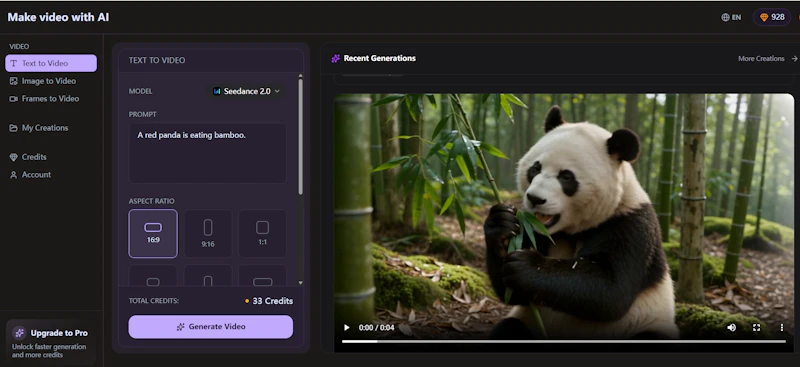Open the Text to Video sidebar item
Viewport: 800px width, 367px height.
pyautogui.click(x=51, y=63)
